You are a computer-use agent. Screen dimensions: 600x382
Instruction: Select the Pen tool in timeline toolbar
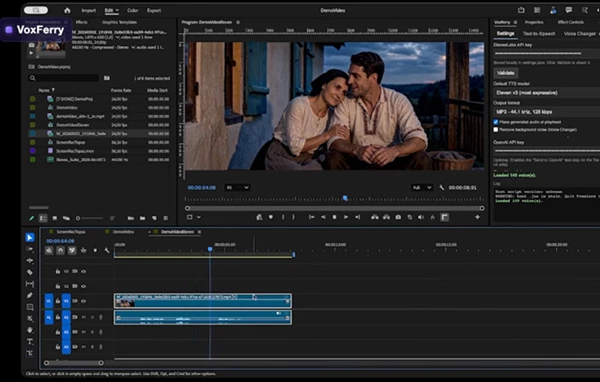click(30, 295)
